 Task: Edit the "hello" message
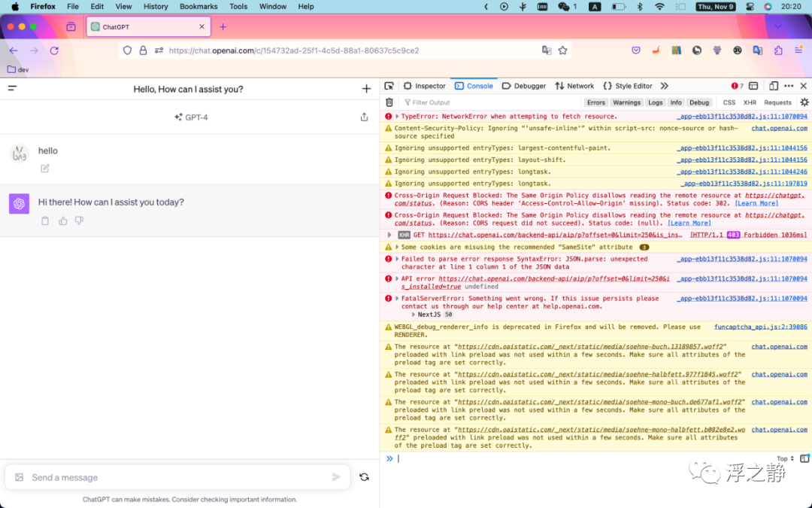pyautogui.click(x=45, y=169)
